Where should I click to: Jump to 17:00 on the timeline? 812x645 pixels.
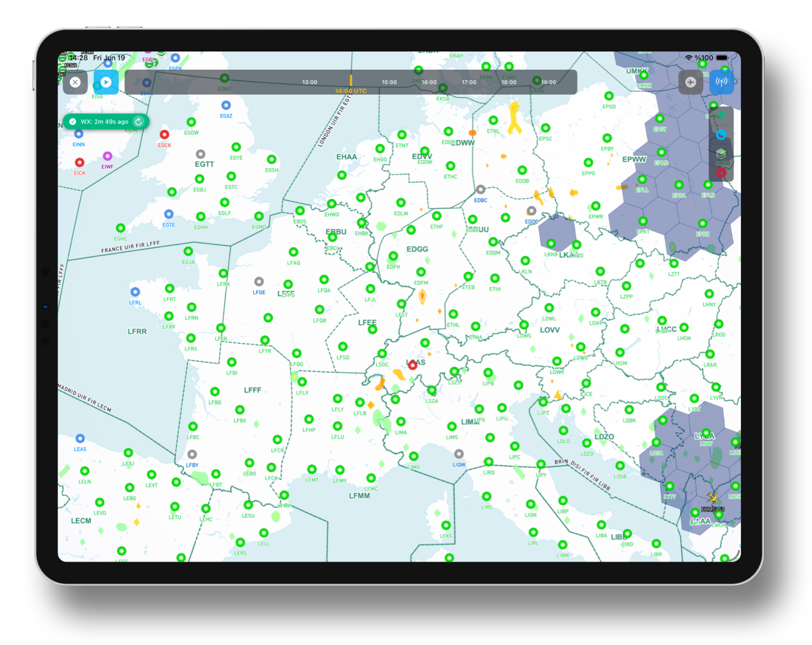tap(469, 82)
